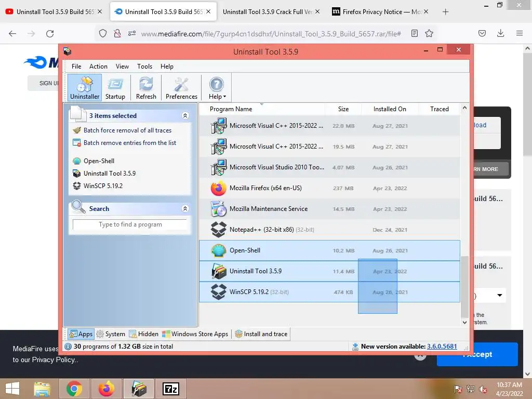532x399 pixels.
Task: Switch to the Apps tab
Action: (x=81, y=334)
